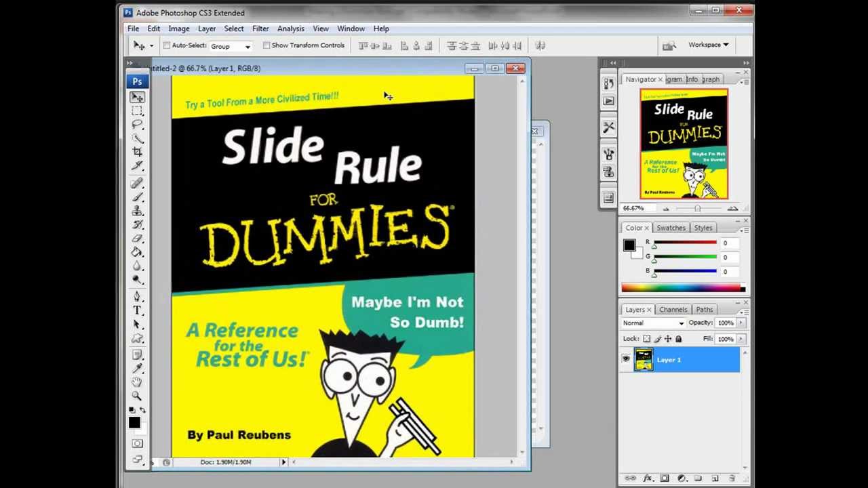Click the Create new layer icon
Screen dimensions: 868x488
coord(715,479)
